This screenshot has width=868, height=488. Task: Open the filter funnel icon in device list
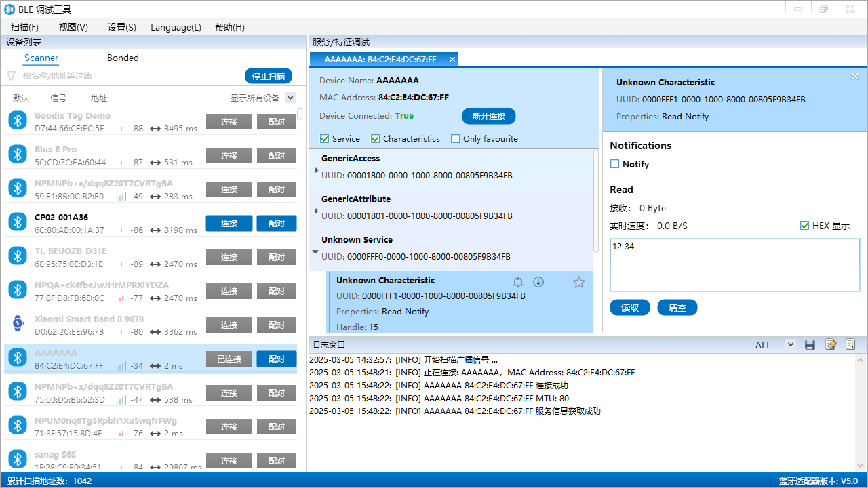pyautogui.click(x=10, y=76)
